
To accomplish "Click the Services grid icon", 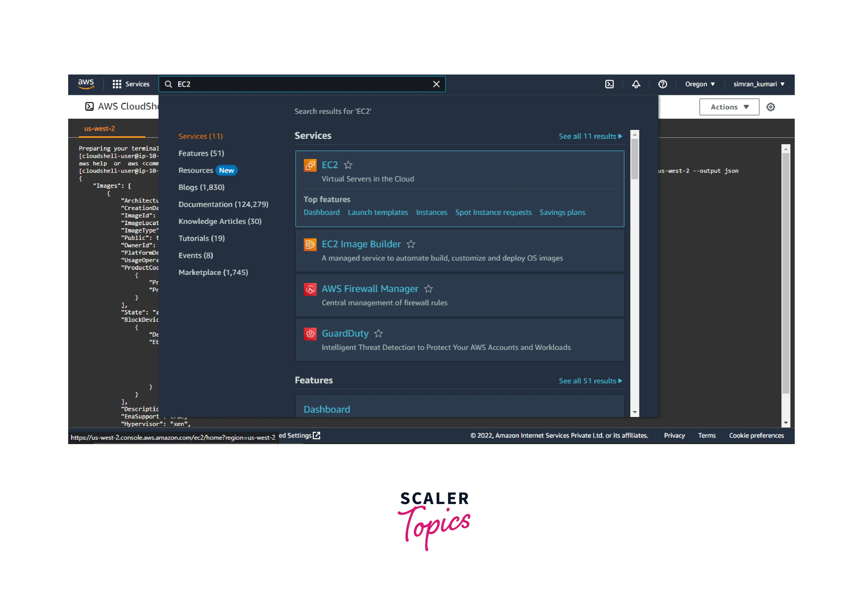I will pos(117,84).
